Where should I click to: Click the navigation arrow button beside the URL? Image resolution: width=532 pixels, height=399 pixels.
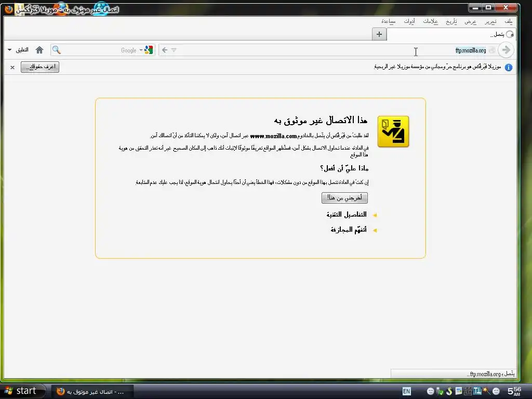pos(506,50)
